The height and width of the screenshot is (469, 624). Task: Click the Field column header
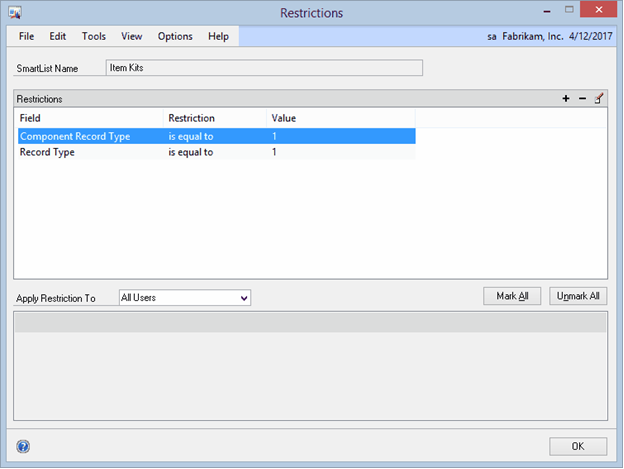[90, 118]
